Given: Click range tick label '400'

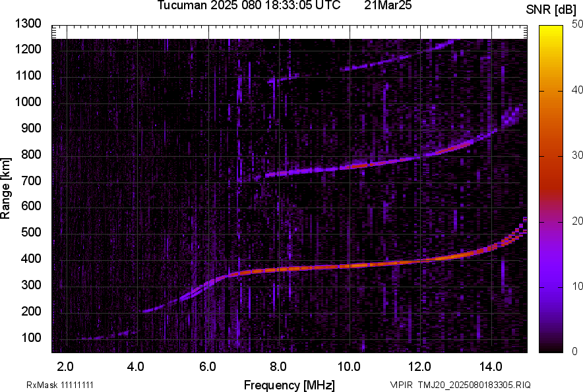Looking at the screenshot, I should 31,259.
